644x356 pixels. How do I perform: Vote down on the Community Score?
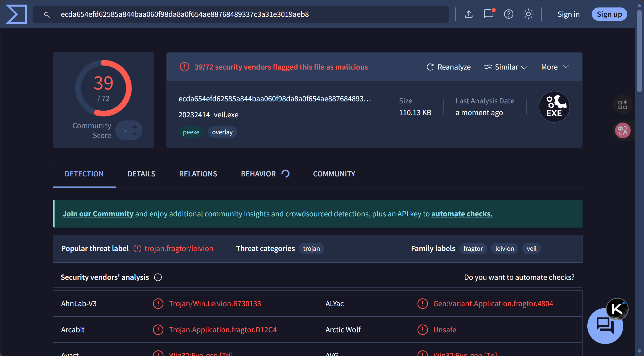point(135,134)
